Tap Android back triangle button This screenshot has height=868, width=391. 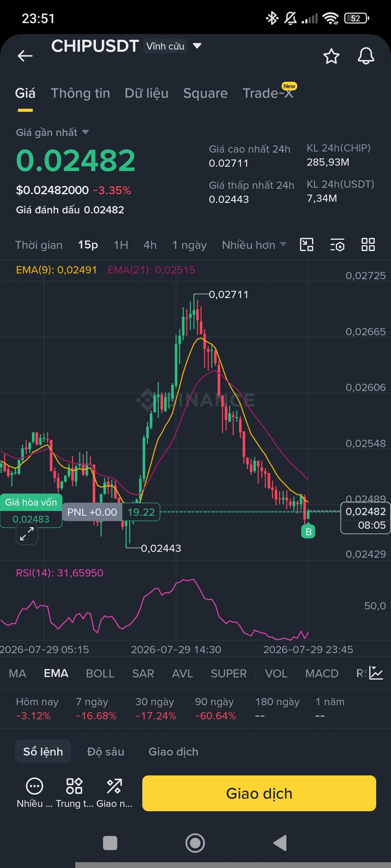280,843
